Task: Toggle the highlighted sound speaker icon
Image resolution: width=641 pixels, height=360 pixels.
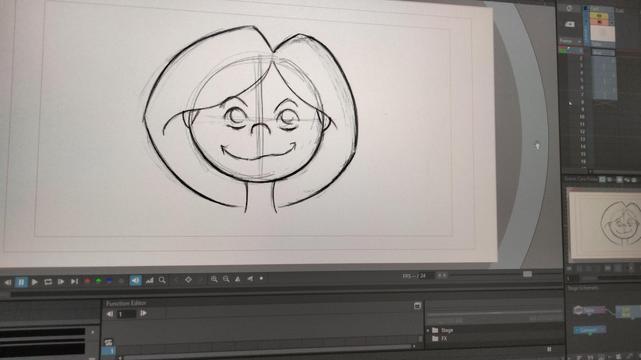Action: click(135, 280)
